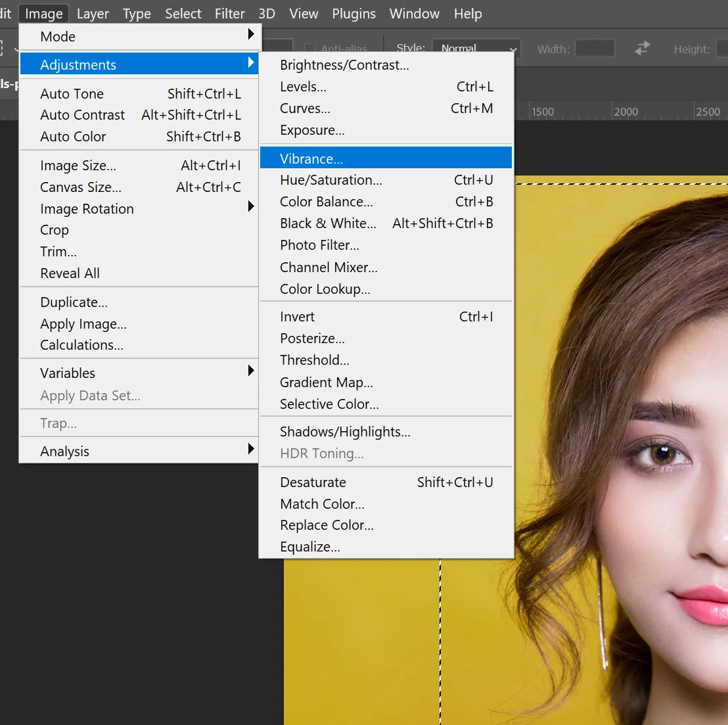Toggle the Anti-alias checkbox
728x725 pixels.
click(x=309, y=48)
